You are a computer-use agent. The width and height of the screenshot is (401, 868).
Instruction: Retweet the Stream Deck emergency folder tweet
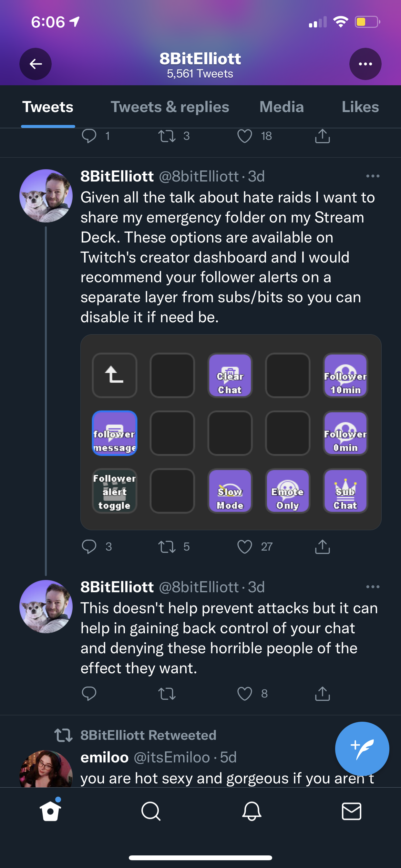167,547
